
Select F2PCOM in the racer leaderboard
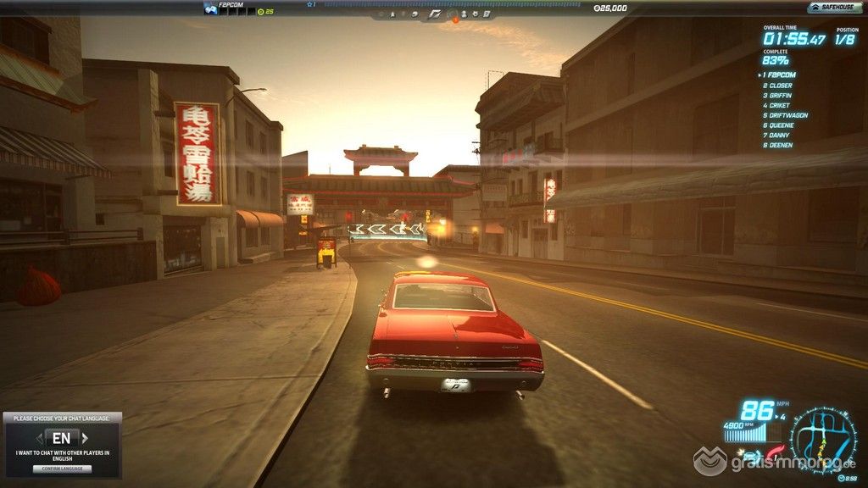pyautogui.click(x=778, y=75)
